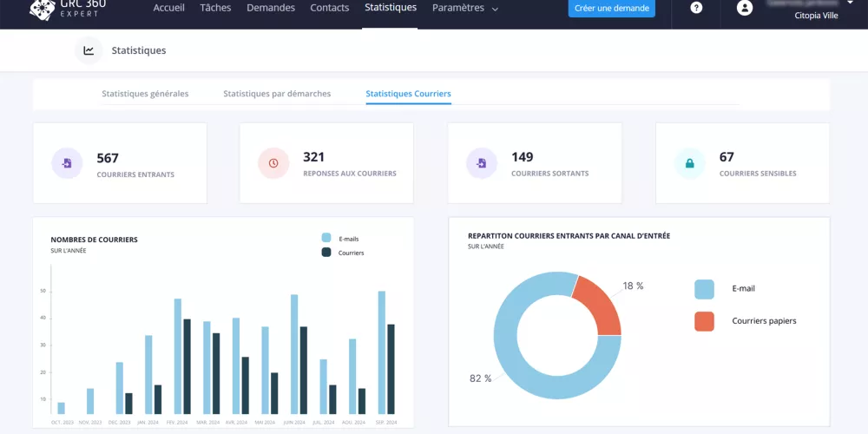This screenshot has height=434, width=868.
Task: Open the Demandes page
Action: click(x=271, y=8)
